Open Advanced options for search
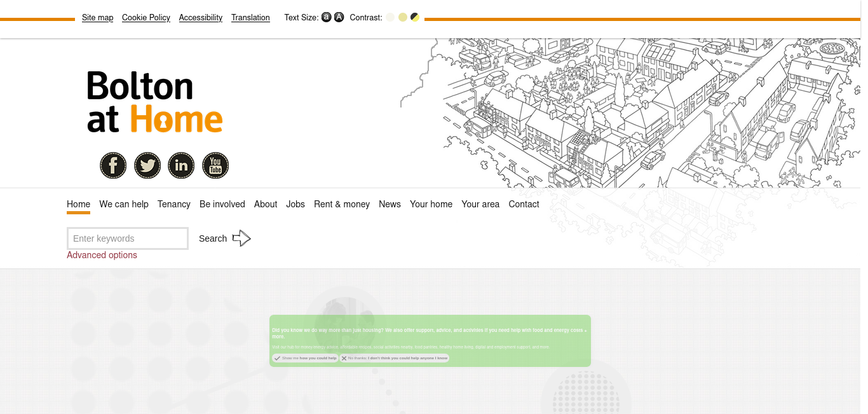Image resolution: width=868 pixels, height=414 pixels. click(102, 255)
